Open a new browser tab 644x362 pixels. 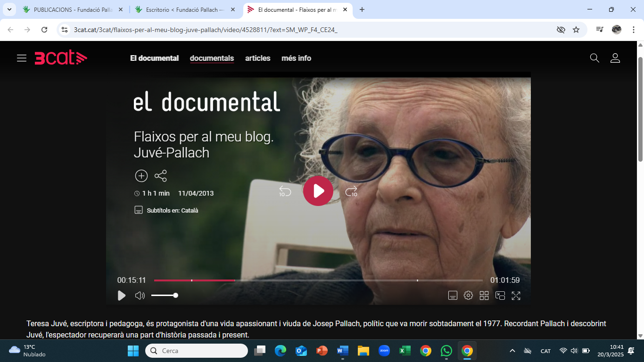[362, 9]
